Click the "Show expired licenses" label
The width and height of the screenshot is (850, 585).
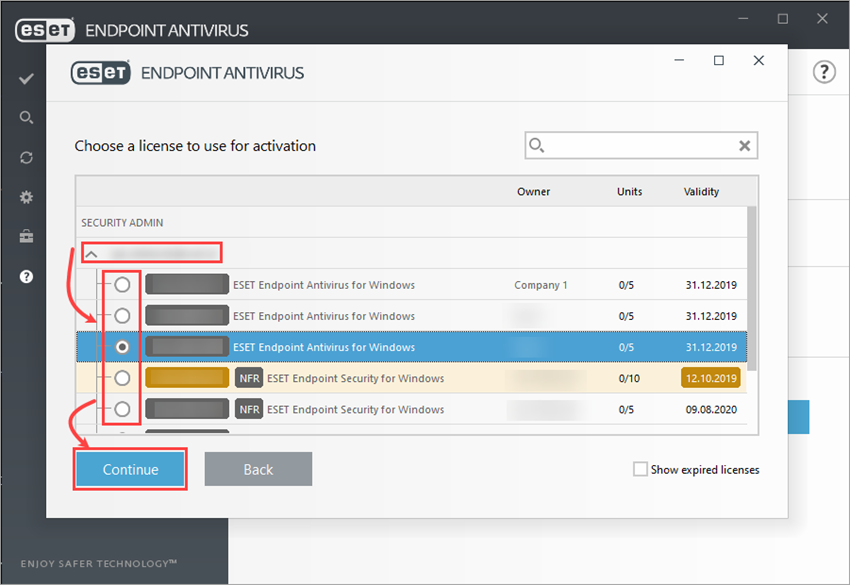coord(705,470)
